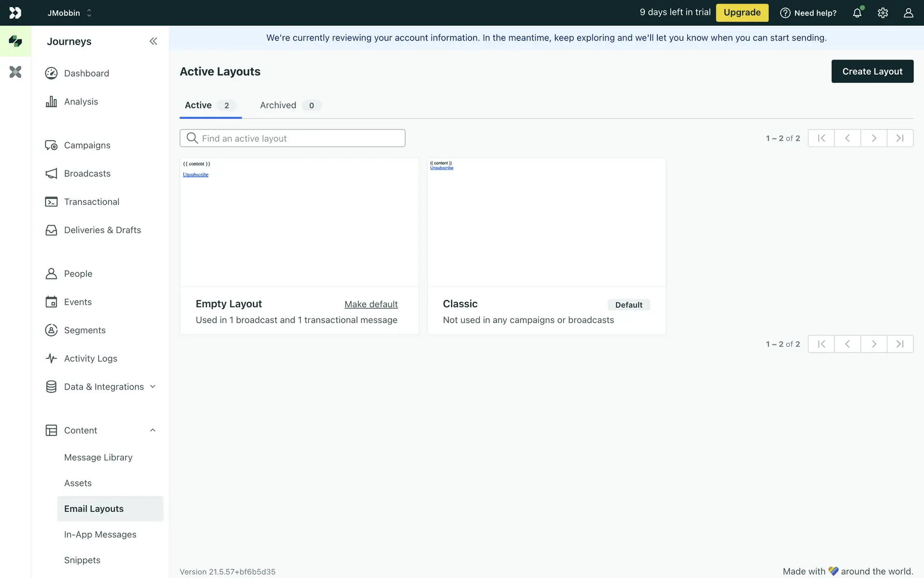This screenshot has width=924, height=578.
Task: Click the Upgrade trial button
Action: tap(742, 13)
